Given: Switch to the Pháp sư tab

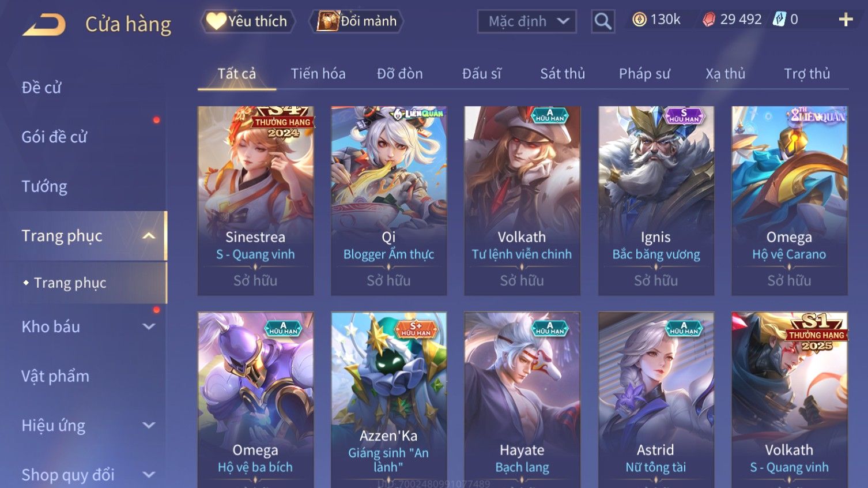Looking at the screenshot, I should (x=644, y=74).
